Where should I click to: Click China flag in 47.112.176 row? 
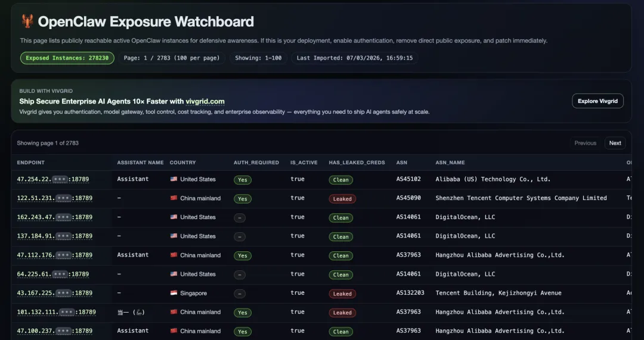click(174, 255)
